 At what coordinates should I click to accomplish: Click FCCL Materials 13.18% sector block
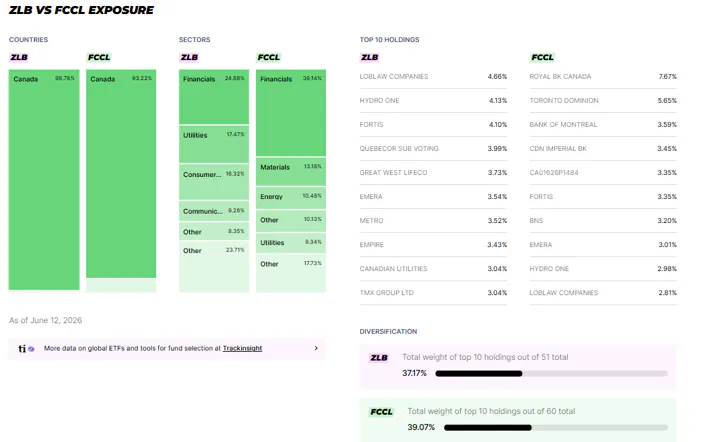pos(291,172)
